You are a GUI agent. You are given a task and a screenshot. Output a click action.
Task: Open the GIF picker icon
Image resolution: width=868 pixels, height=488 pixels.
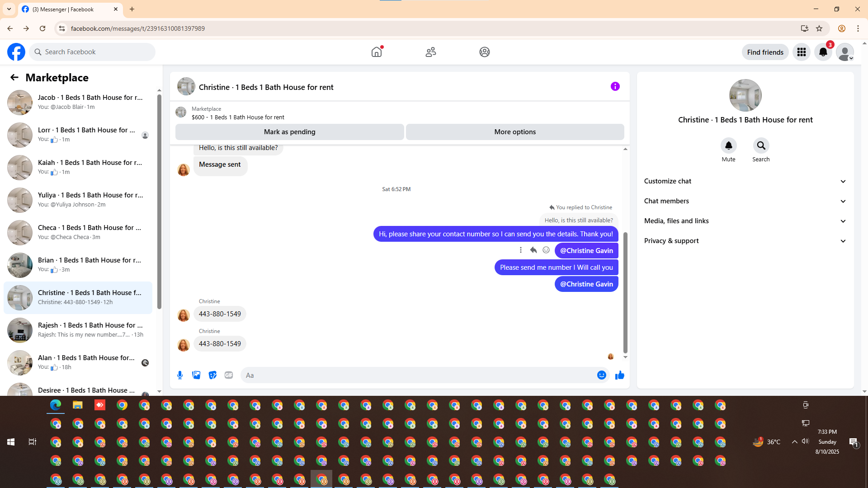pos(229,375)
